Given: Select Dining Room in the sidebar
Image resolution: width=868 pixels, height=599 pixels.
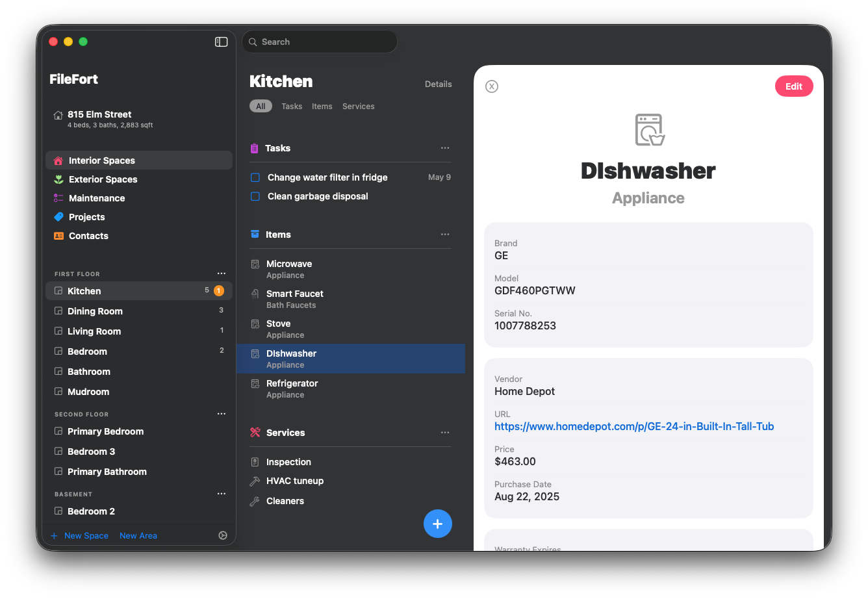Looking at the screenshot, I should (x=139, y=311).
